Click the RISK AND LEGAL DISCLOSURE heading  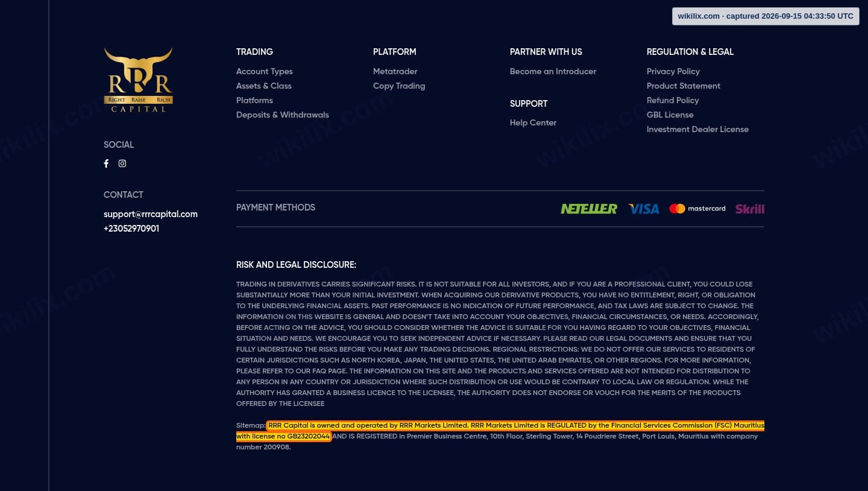coord(296,265)
